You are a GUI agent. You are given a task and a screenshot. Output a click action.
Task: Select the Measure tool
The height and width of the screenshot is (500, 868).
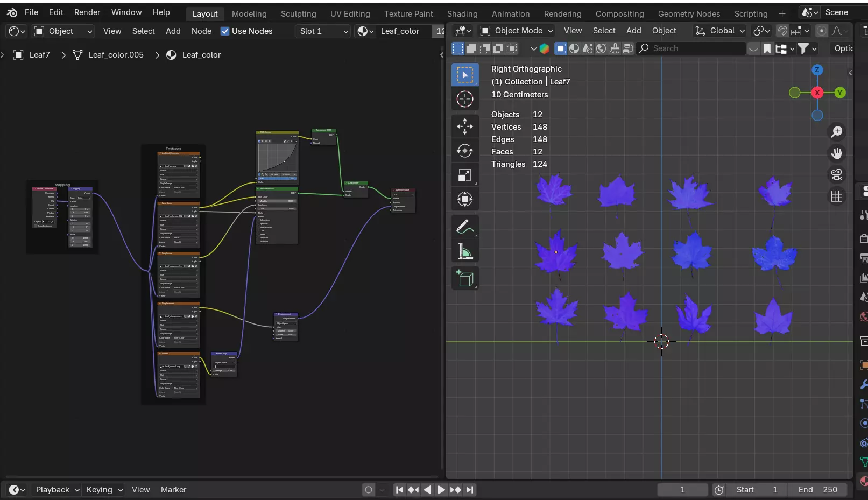464,252
